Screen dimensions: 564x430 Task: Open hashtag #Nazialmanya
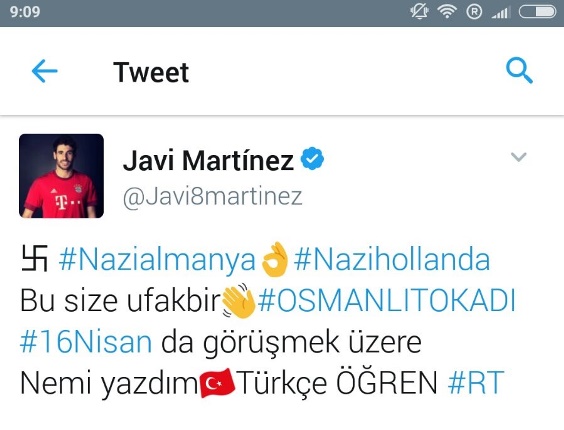pyautogui.click(x=157, y=260)
